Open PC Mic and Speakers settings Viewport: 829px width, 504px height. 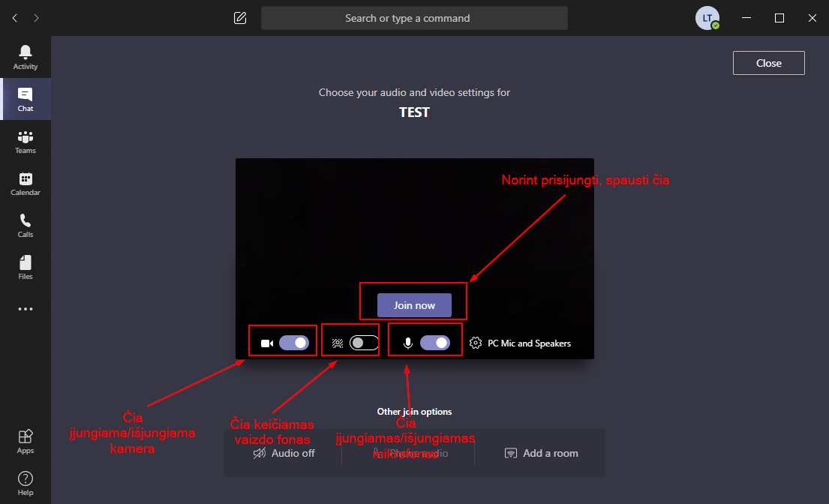coord(529,343)
